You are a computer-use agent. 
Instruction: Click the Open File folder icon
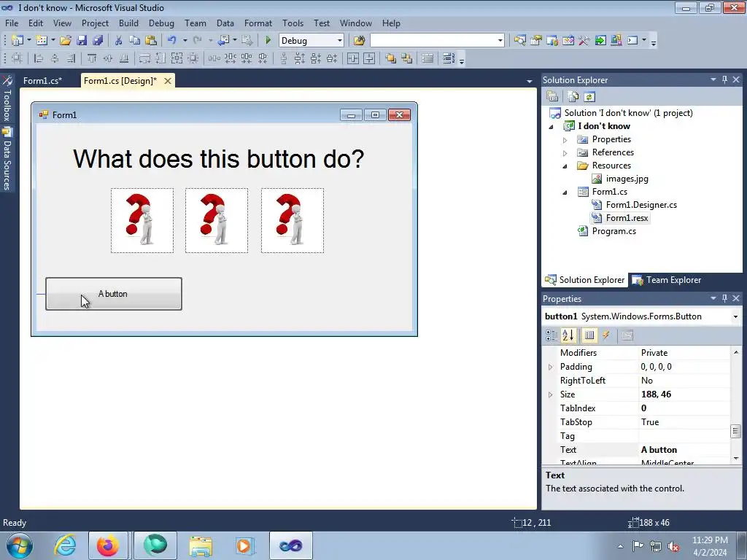point(66,41)
